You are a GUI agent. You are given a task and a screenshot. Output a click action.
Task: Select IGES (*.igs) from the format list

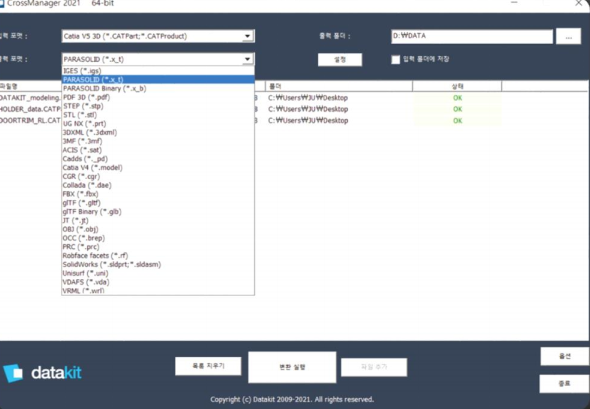click(158, 71)
